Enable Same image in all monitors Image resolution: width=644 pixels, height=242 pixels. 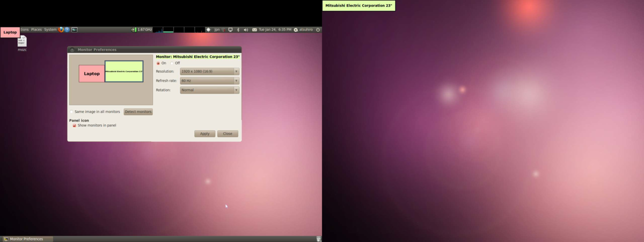(71, 112)
